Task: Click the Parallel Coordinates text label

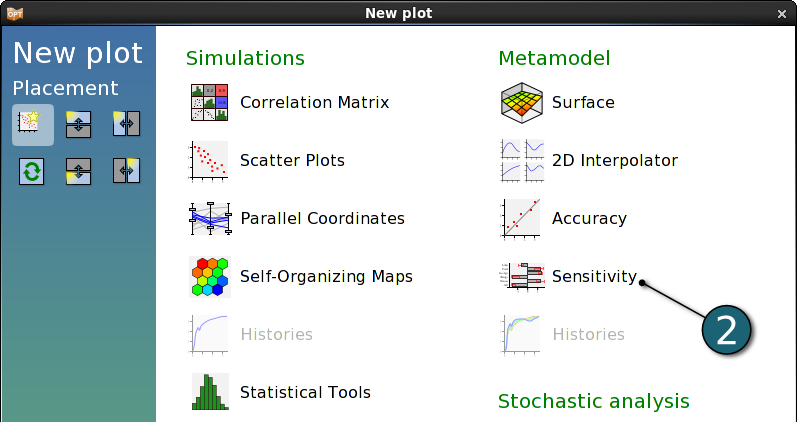Action: [322, 219]
